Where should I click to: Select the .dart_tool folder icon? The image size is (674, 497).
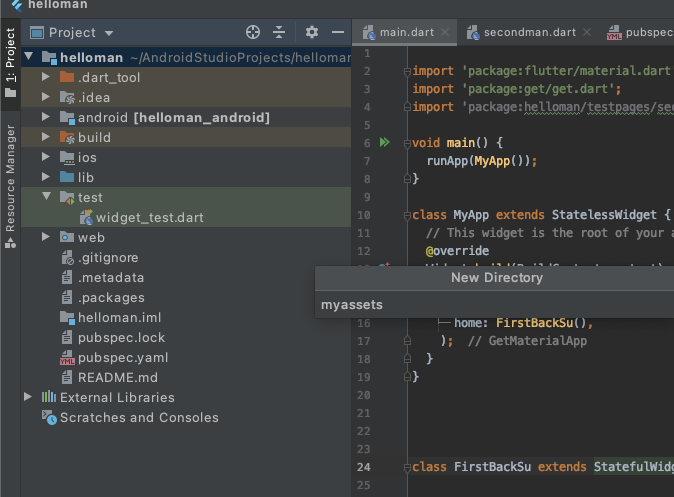67,77
